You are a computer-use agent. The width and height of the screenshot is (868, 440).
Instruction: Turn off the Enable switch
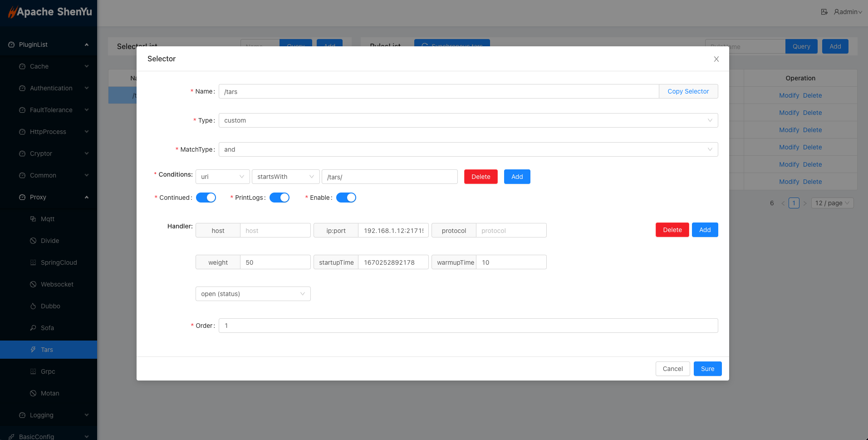click(x=346, y=198)
